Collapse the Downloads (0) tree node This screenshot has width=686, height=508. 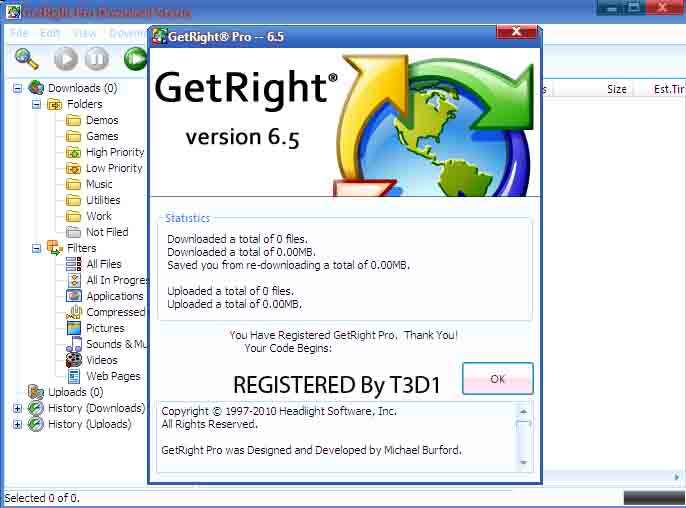[17, 88]
